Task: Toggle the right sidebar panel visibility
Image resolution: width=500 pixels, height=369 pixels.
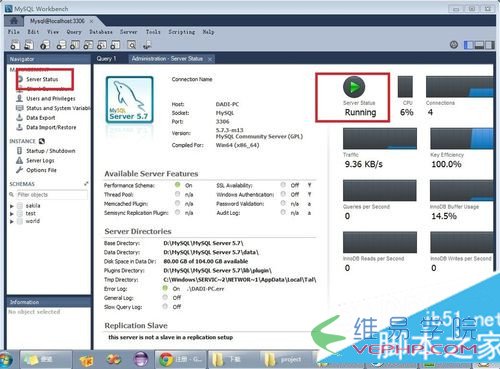Action: (489, 45)
